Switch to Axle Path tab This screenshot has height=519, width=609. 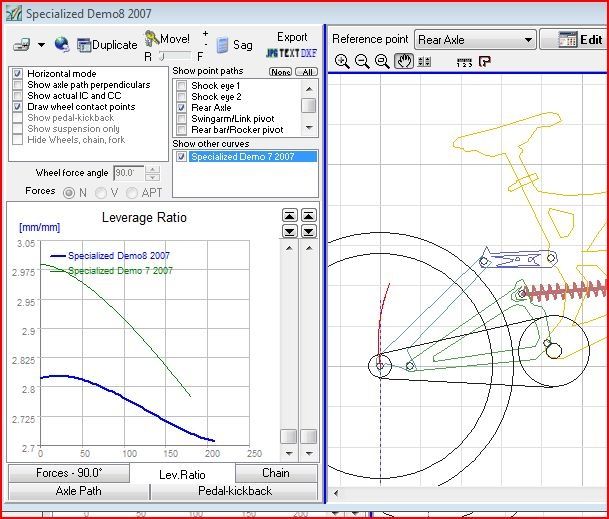click(79, 491)
